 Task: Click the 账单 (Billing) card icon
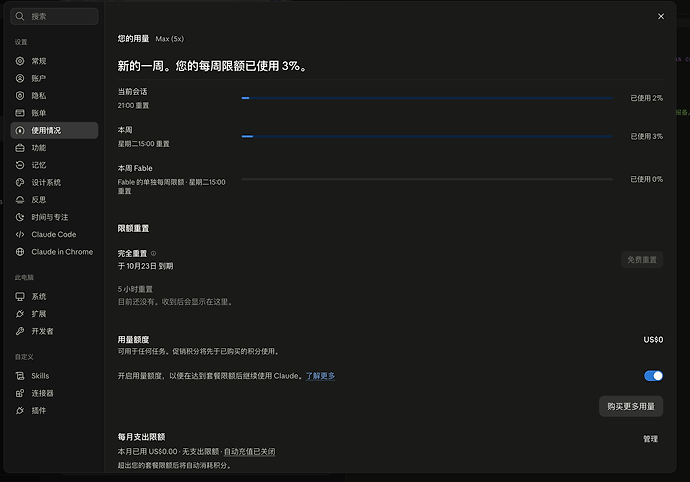tap(20, 113)
